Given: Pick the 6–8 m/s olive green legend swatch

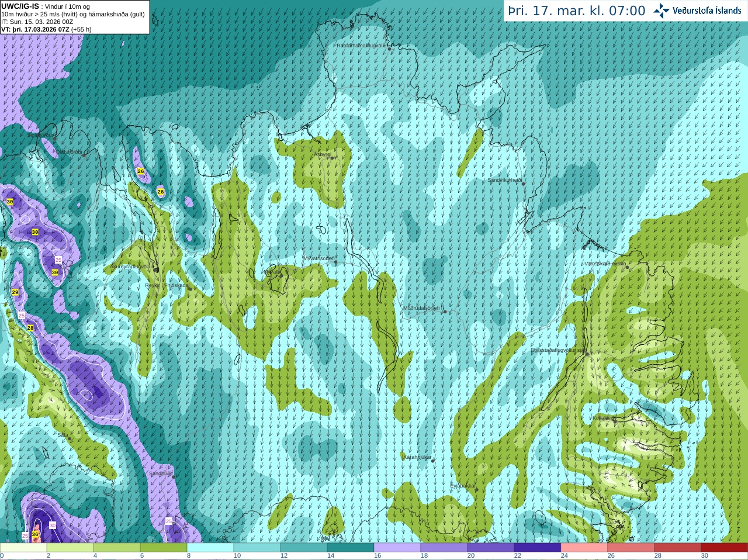Looking at the screenshot, I should [x=164, y=548].
